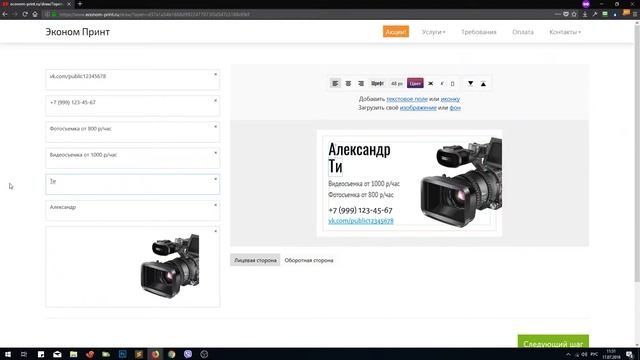This screenshot has width=640, height=360.
Task: Open the orange Акции menu item
Action: click(x=396, y=32)
